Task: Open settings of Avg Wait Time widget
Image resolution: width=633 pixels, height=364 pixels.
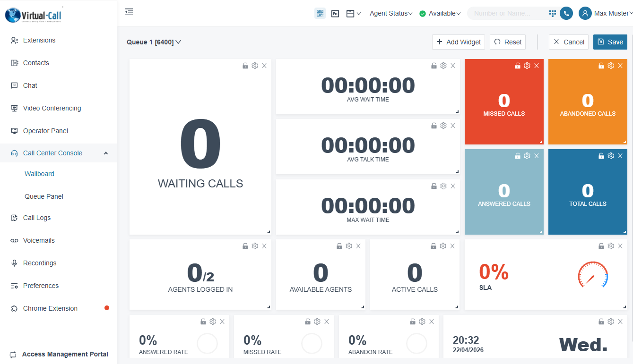Action: tap(443, 66)
